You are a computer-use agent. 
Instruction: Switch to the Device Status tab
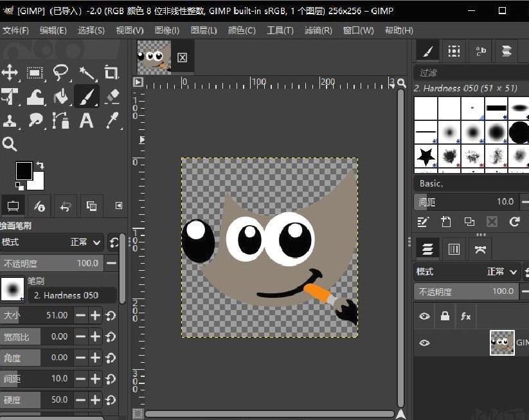[39, 206]
